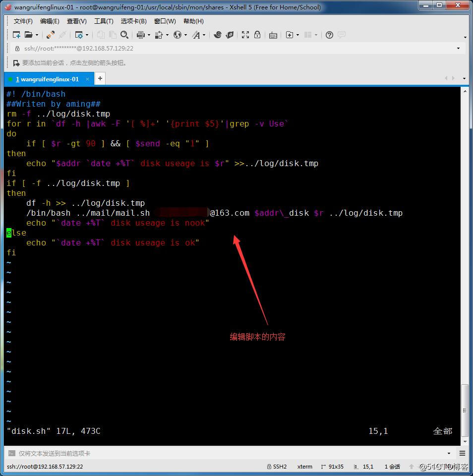Open the 帮助(H) menu
The height and width of the screenshot is (476, 473).
click(193, 21)
